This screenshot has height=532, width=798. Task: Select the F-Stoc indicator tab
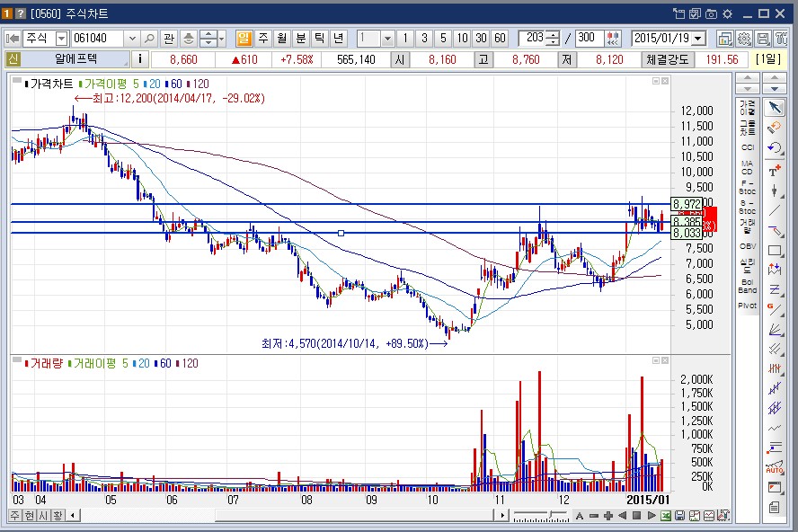pos(748,187)
